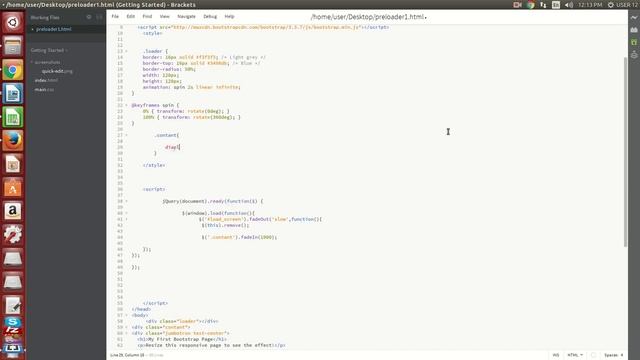Open Ubuntu Dash search launcher
The width and height of the screenshot is (640, 360).
pos(13,22)
